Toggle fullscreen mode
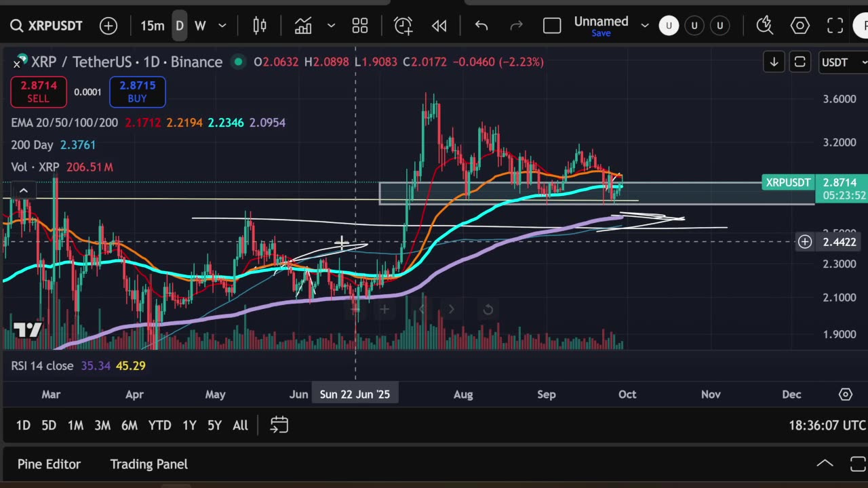 coord(835,26)
